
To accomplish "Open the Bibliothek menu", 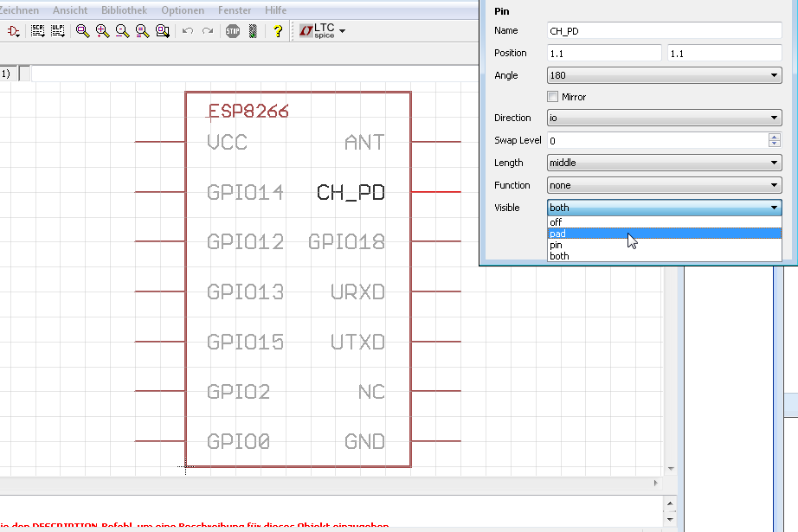I will click(124, 10).
